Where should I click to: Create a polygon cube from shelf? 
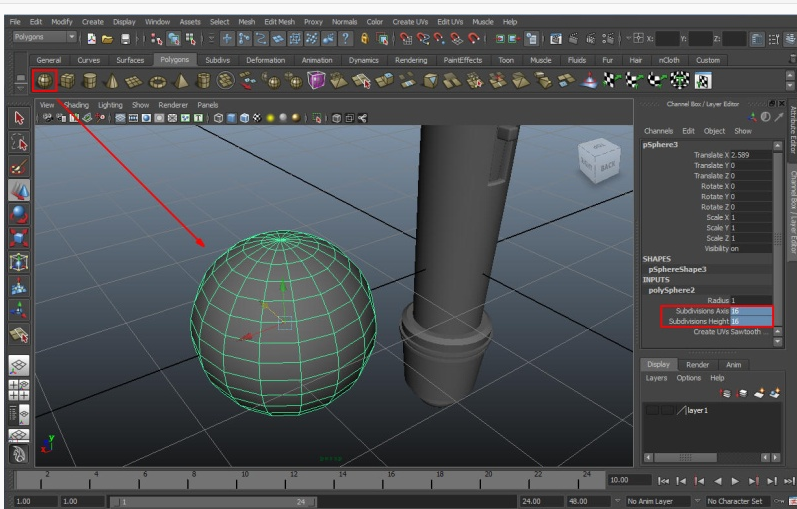coord(68,81)
